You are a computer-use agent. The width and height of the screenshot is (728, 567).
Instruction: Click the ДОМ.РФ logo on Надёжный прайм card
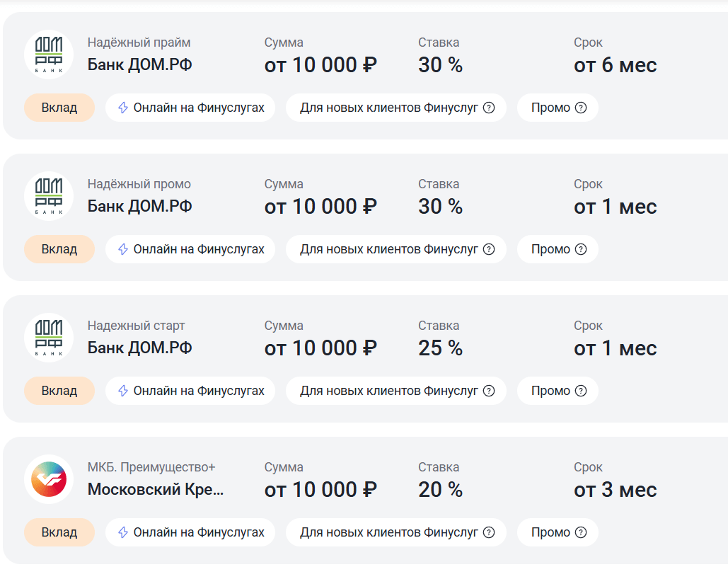coord(49,55)
